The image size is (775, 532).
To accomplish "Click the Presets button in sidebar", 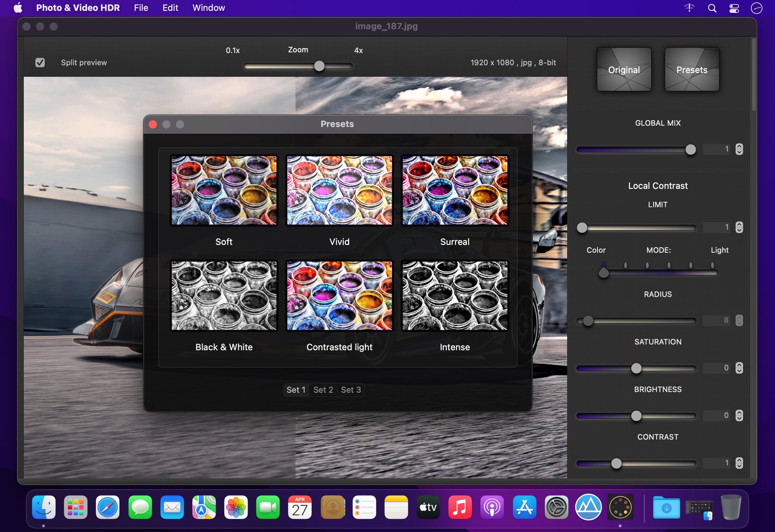I will pyautogui.click(x=692, y=70).
